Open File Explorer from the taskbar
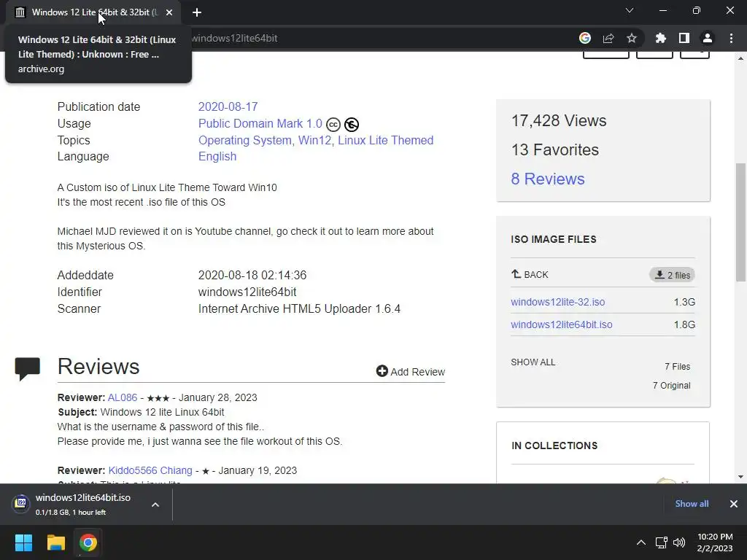 click(x=55, y=542)
